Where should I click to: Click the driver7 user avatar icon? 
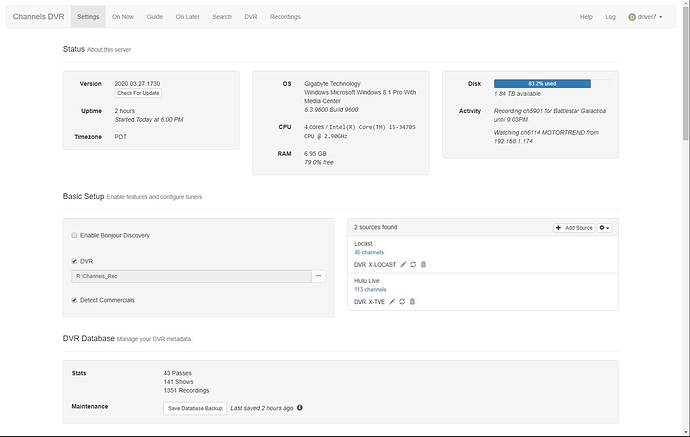tap(632, 17)
